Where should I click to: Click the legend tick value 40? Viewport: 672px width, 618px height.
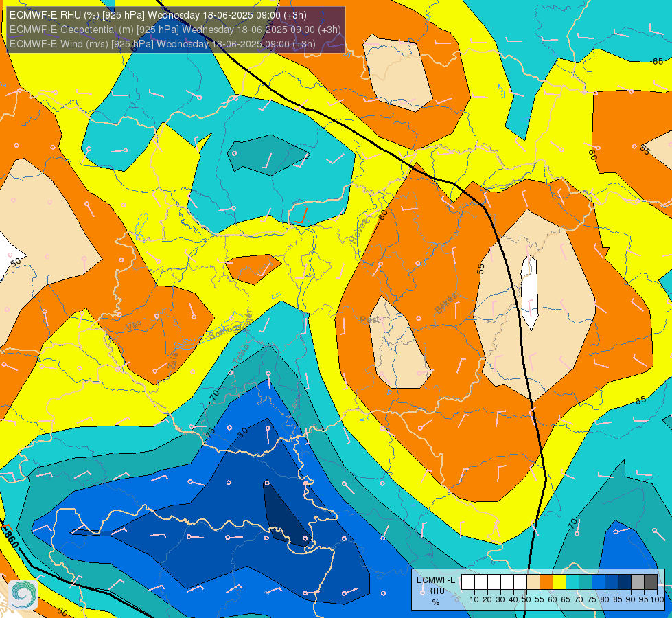[513, 599]
